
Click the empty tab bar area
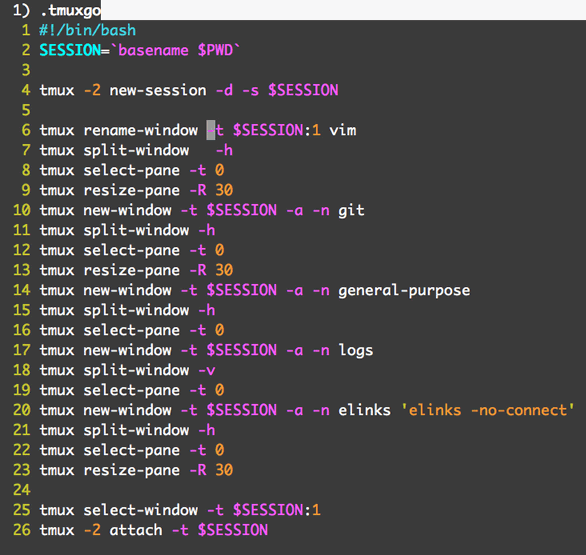pos(343,10)
